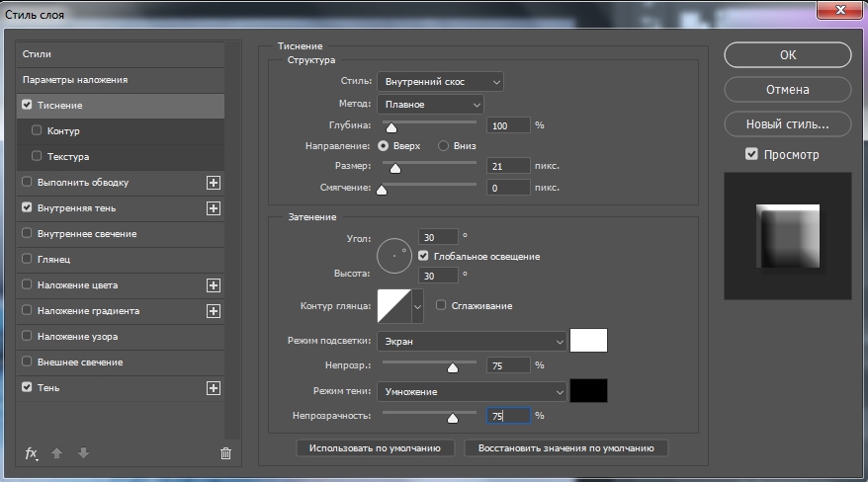The height and width of the screenshot is (482, 868).
Task: Close the Стиль слоя dialog
Action: [839, 10]
